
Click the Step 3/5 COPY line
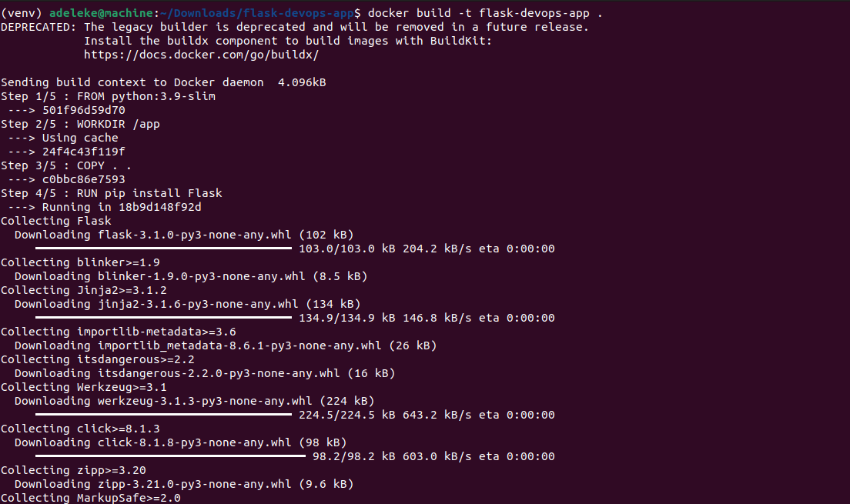tap(66, 166)
